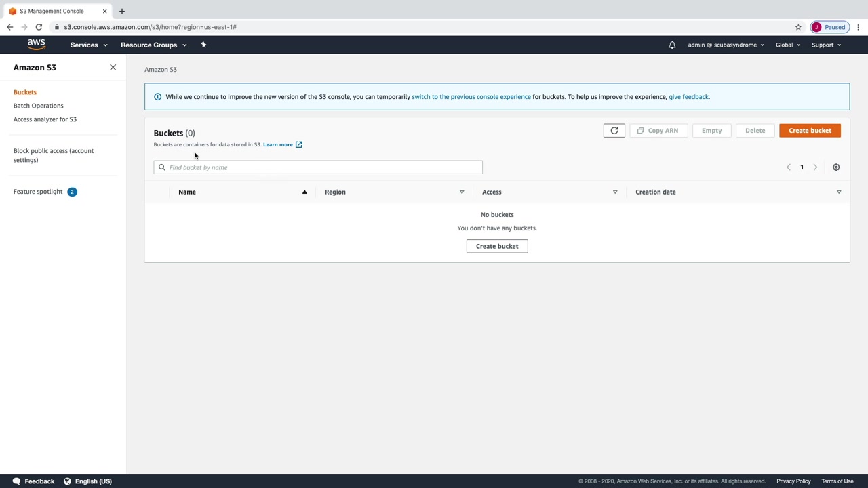Open the Global region dropdown

788,45
